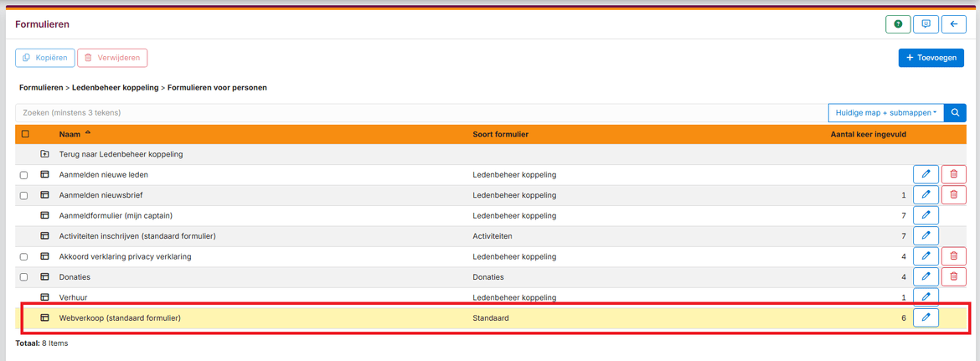Viewport: 980px width, 361px height.
Task: Open the feedback chat bubble icon
Action: point(926,24)
